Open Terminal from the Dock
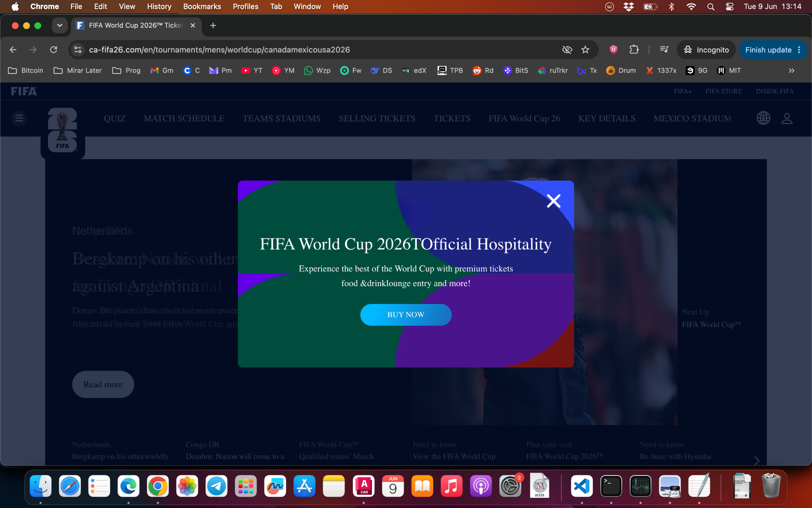 point(611,486)
